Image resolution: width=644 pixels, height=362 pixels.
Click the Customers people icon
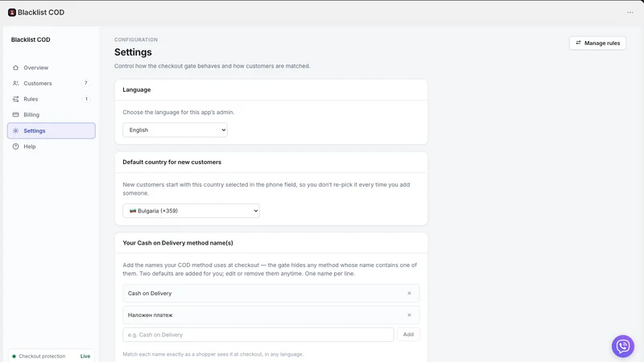[15, 84]
